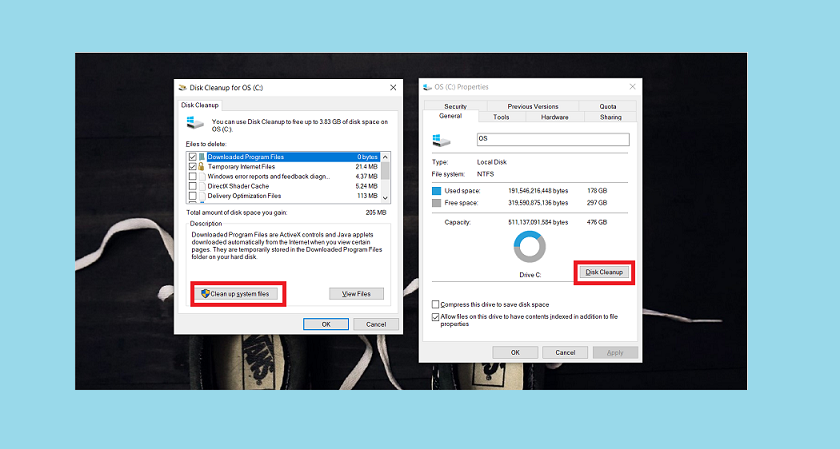840x449 pixels.
Task: Click OK in OS (C:) Properties
Action: tap(515, 353)
